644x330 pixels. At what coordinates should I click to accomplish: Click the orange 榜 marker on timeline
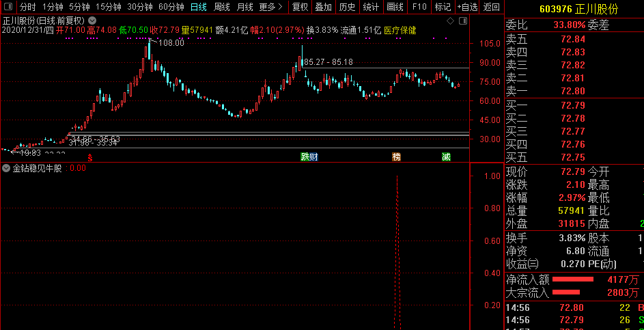pyautogui.click(x=396, y=157)
